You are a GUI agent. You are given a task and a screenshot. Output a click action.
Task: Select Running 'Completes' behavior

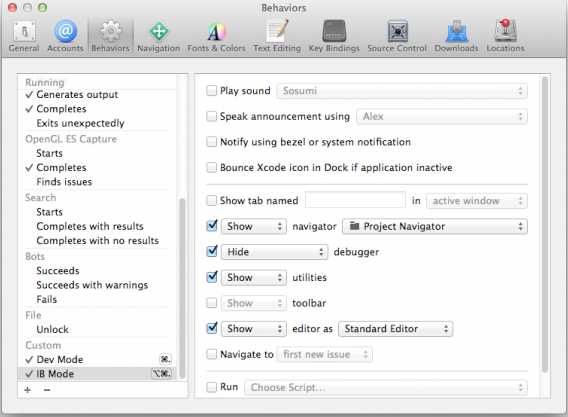[61, 109]
